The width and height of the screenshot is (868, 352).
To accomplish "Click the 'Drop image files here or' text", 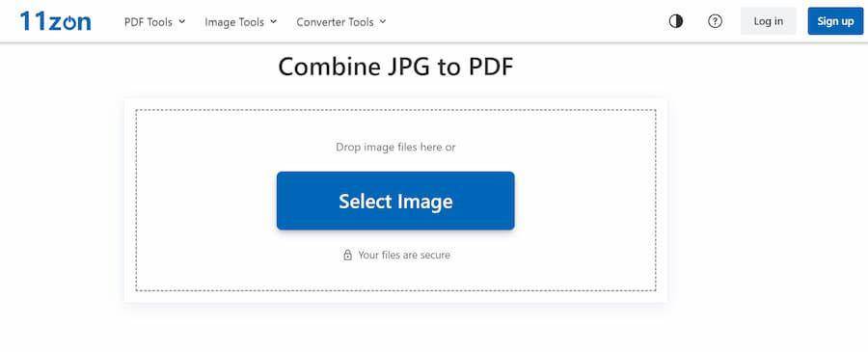I will click(x=395, y=148).
